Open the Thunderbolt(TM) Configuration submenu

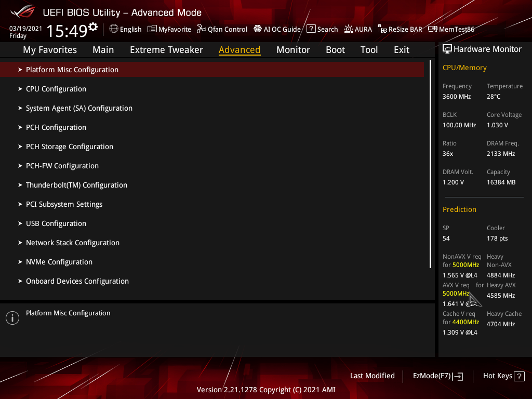212,185
